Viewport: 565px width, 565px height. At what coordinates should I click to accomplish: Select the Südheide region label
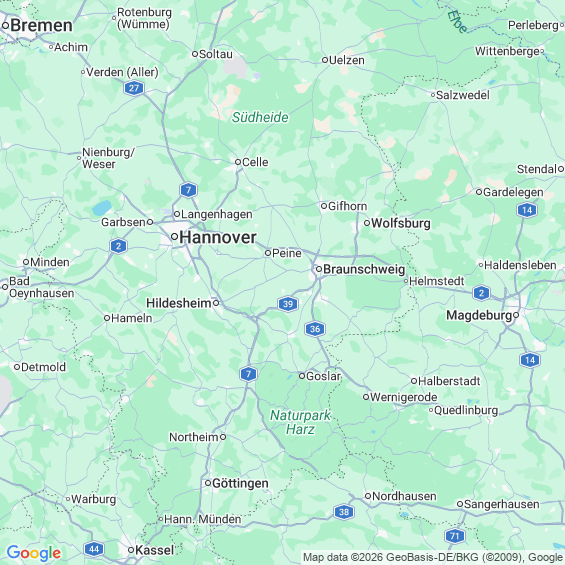pyautogui.click(x=260, y=117)
